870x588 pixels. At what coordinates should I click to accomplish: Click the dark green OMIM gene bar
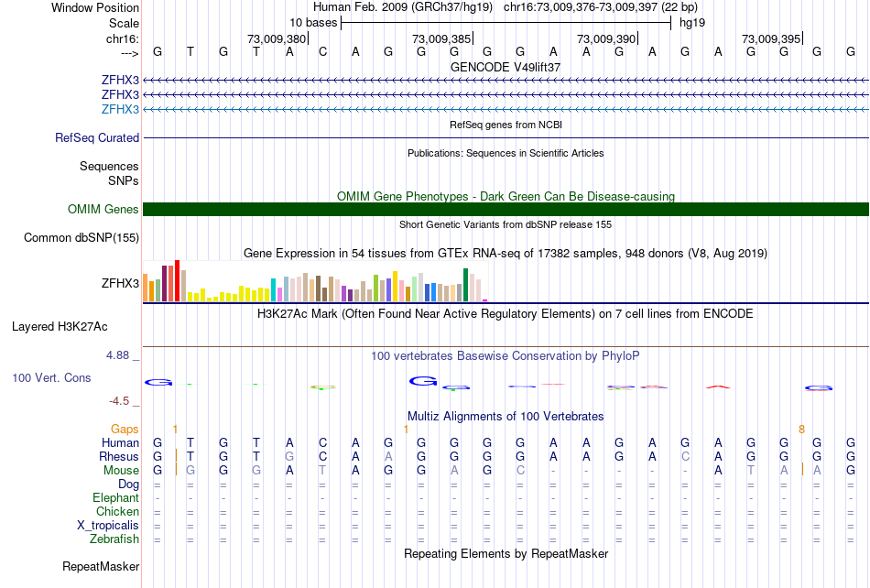tap(506, 209)
